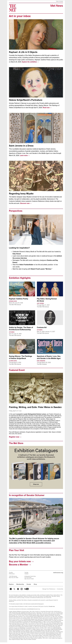
Task: Open The Met YouTube icon
Action: click(26, 589)
